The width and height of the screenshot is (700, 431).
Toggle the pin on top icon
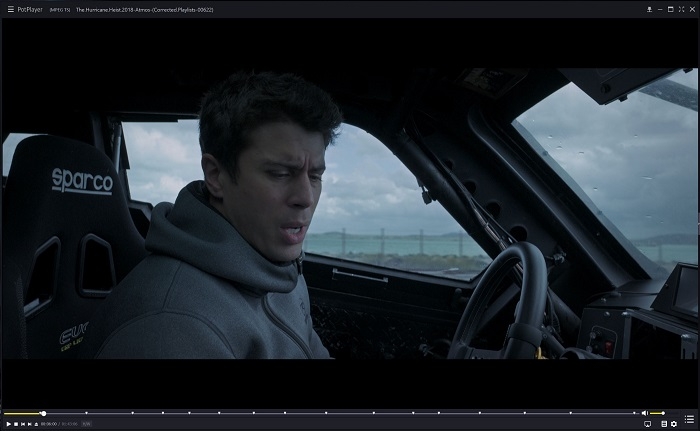pyautogui.click(x=650, y=9)
